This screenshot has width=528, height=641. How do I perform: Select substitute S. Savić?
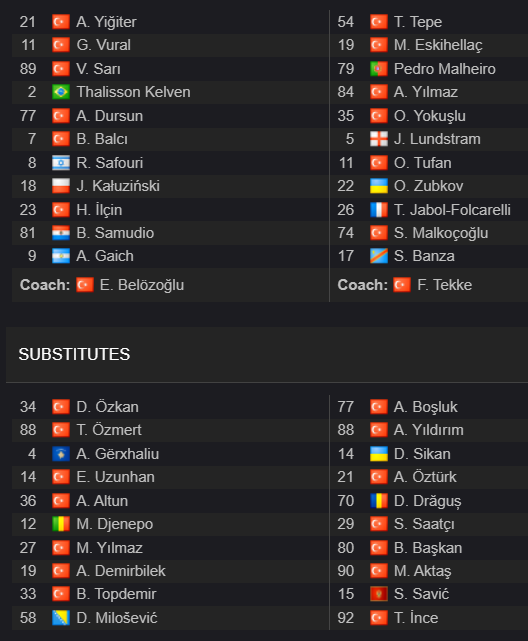pos(421,594)
